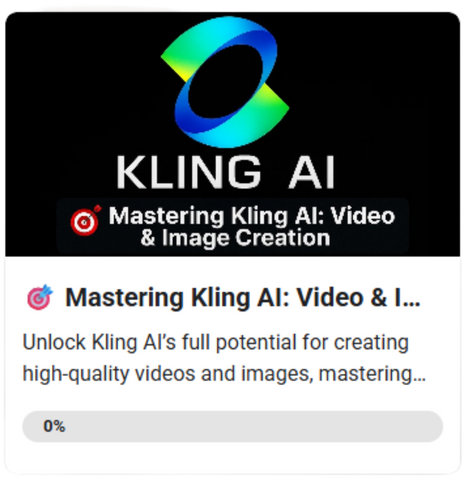Click the description line starting Unlock Kling AI's
The height and width of the screenshot is (490, 470).
(x=216, y=342)
